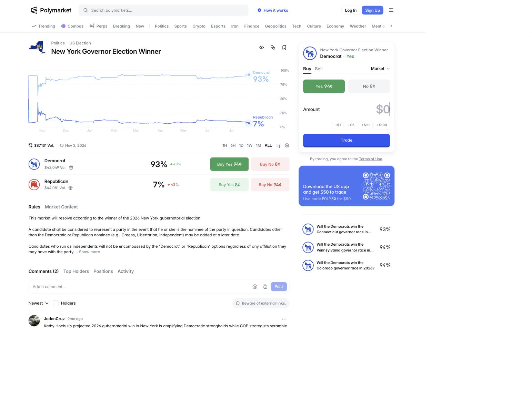Click the How it works info icon
Viewport: 532px width, 410px height.
coord(259,10)
